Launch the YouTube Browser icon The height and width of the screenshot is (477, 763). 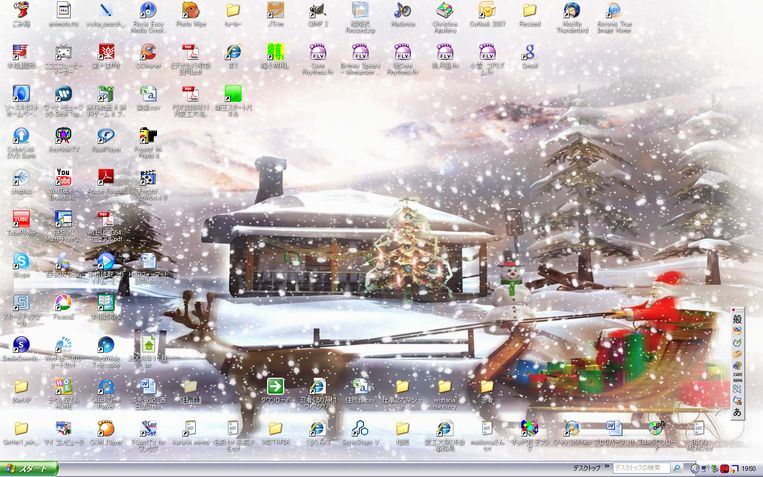tap(63, 178)
